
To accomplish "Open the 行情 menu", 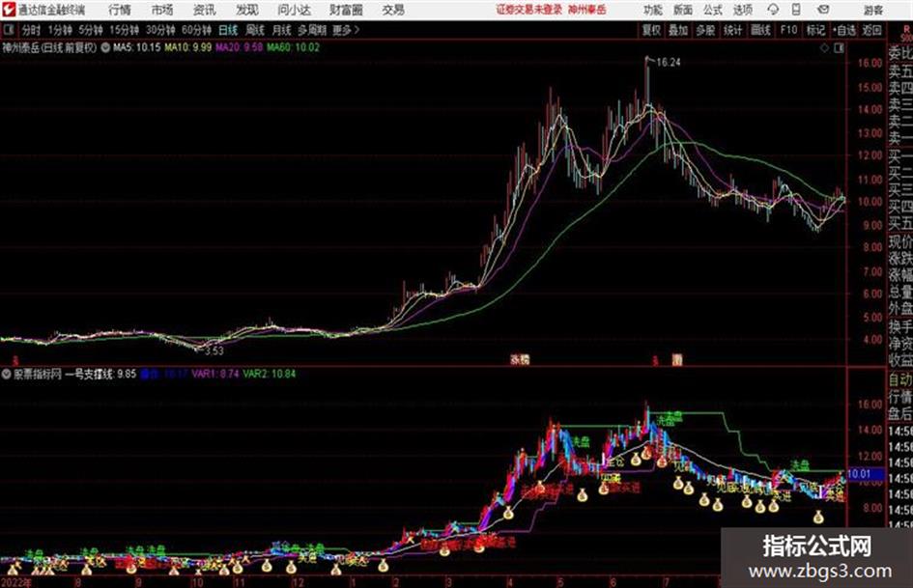I will 120,10.
